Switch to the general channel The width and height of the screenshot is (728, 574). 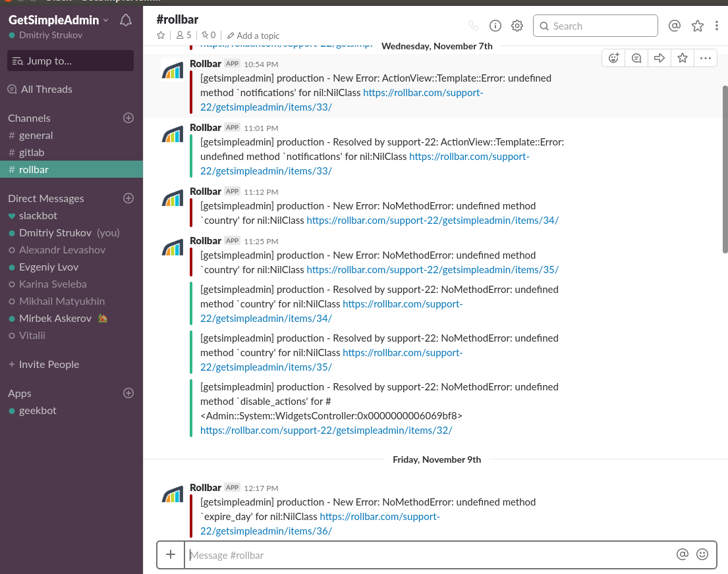[36, 135]
